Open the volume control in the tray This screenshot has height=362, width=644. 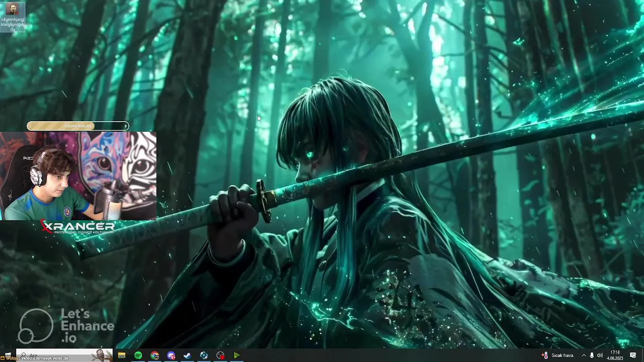600,355
